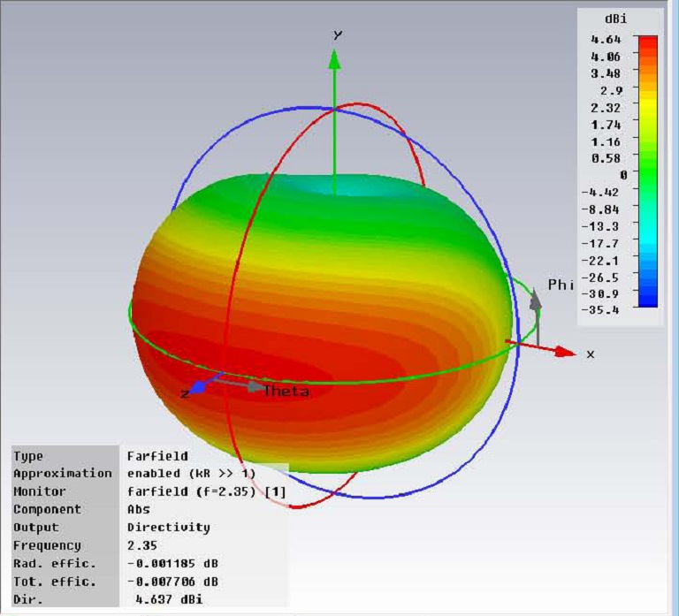Screen dimensions: 679x616
Task: Click the '-0.007706 dB' total efficiency value
Action: [172, 581]
